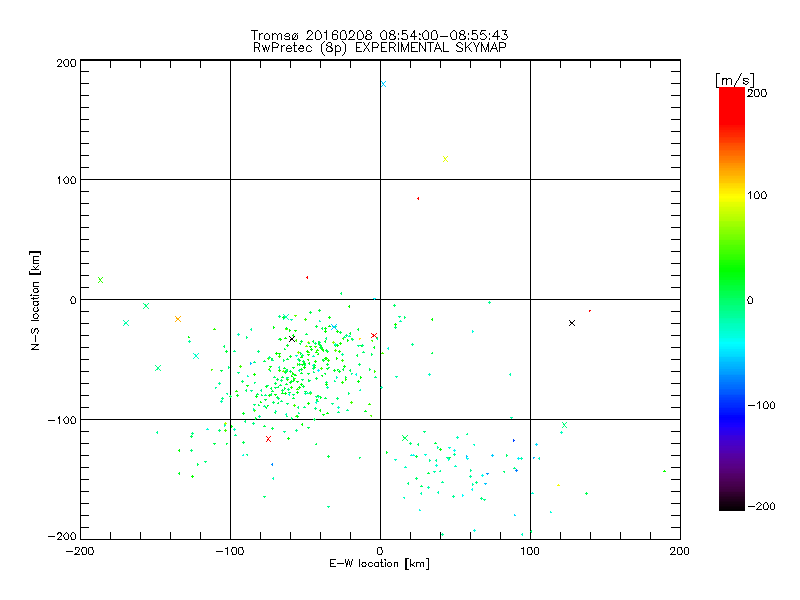Click the black bottom of the velocity colorbar

click(x=732, y=503)
